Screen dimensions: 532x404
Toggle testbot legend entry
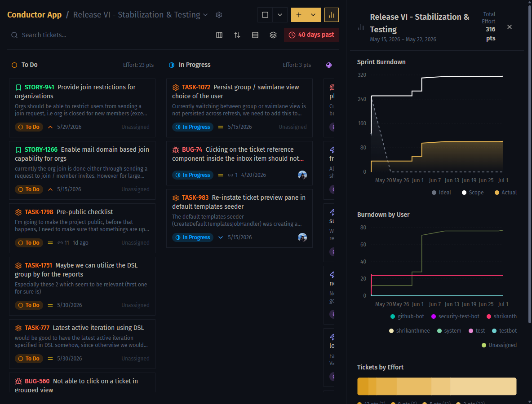(x=504, y=331)
